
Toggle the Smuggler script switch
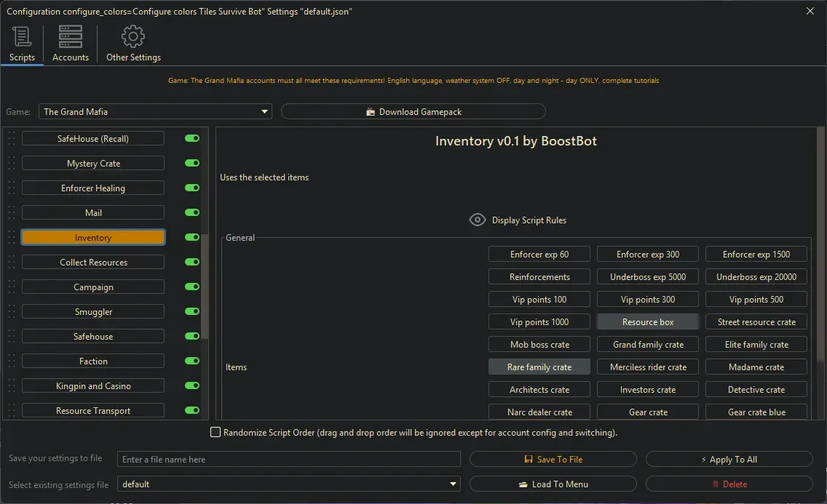point(192,312)
